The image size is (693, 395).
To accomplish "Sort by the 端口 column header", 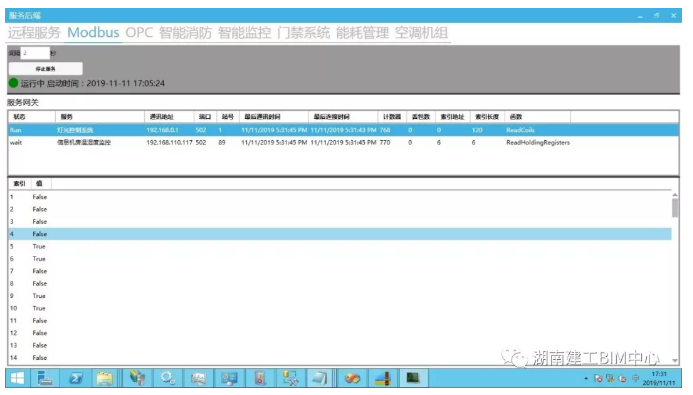I will point(205,117).
